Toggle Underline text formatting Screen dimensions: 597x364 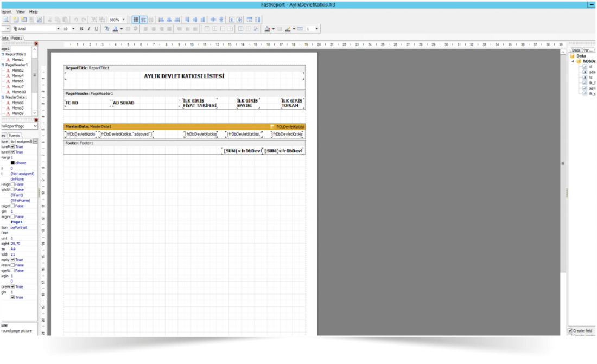point(97,29)
